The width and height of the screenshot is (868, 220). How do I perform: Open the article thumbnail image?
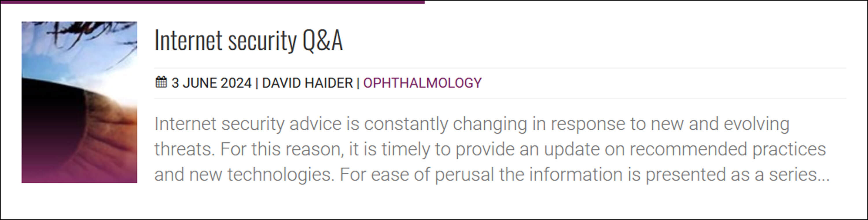[x=79, y=102]
